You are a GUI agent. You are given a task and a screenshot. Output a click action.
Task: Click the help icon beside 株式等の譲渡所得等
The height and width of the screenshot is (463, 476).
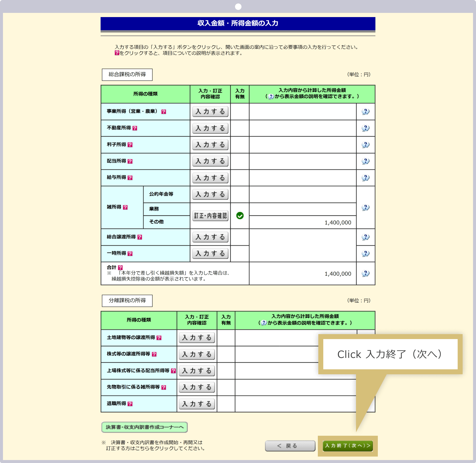154,354
